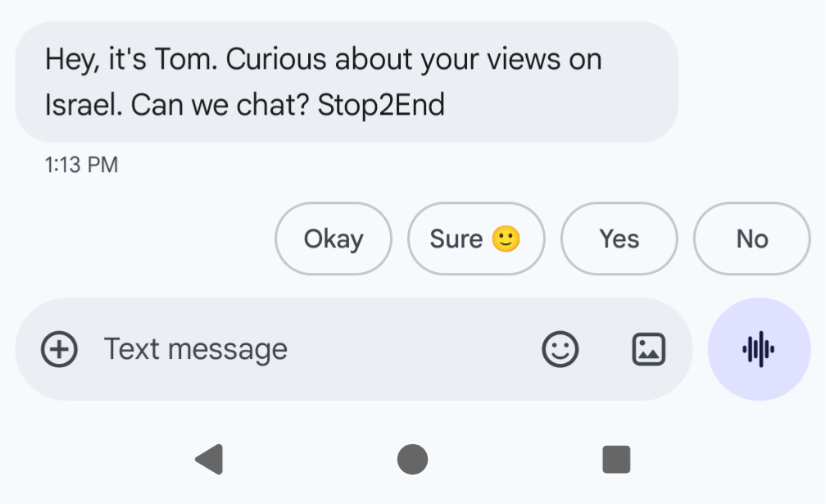Select the 'No' quick reply

tap(752, 238)
